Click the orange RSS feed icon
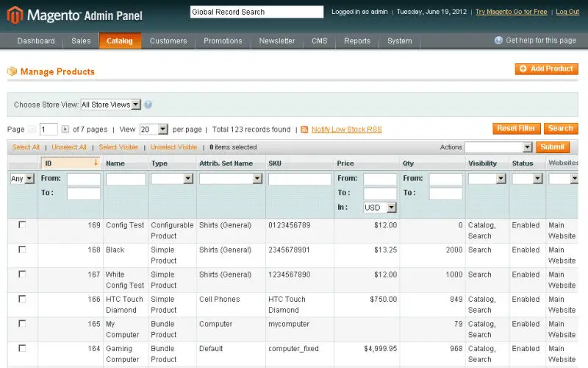 tap(304, 130)
